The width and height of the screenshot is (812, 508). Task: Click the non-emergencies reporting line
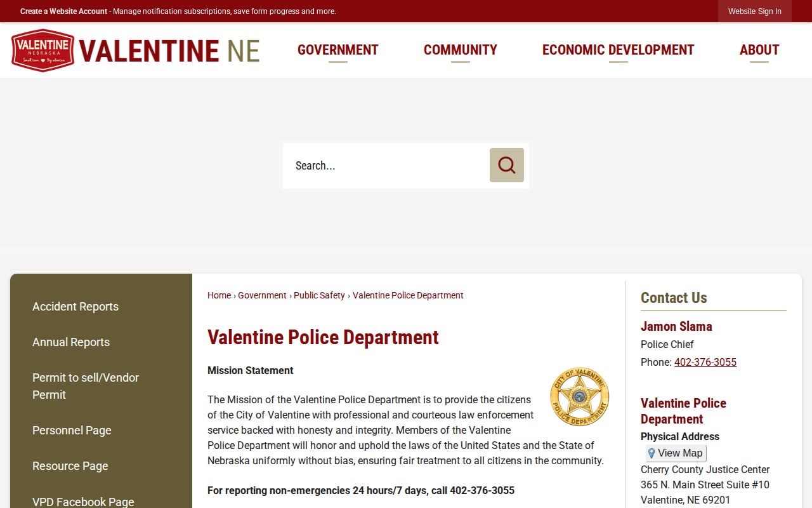tap(361, 490)
